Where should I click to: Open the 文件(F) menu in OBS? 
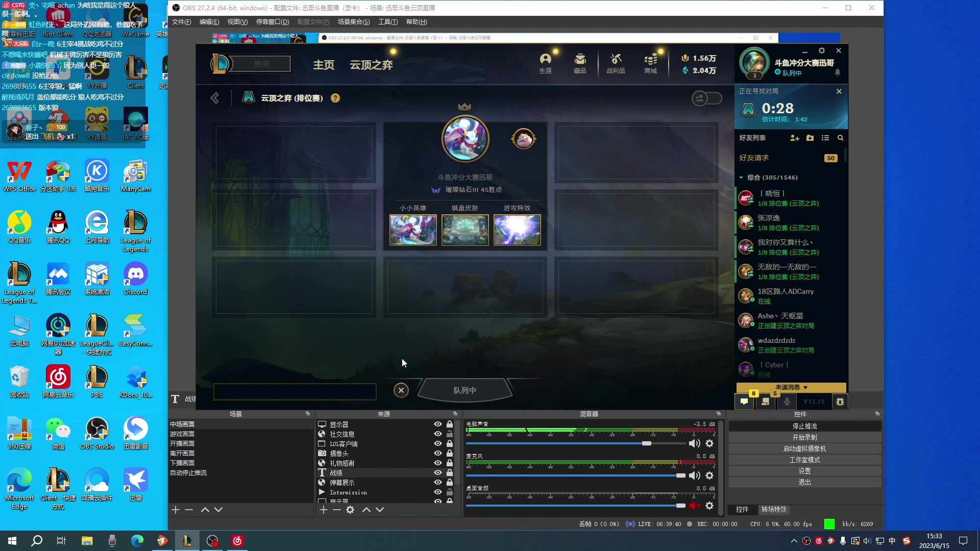tap(181, 22)
